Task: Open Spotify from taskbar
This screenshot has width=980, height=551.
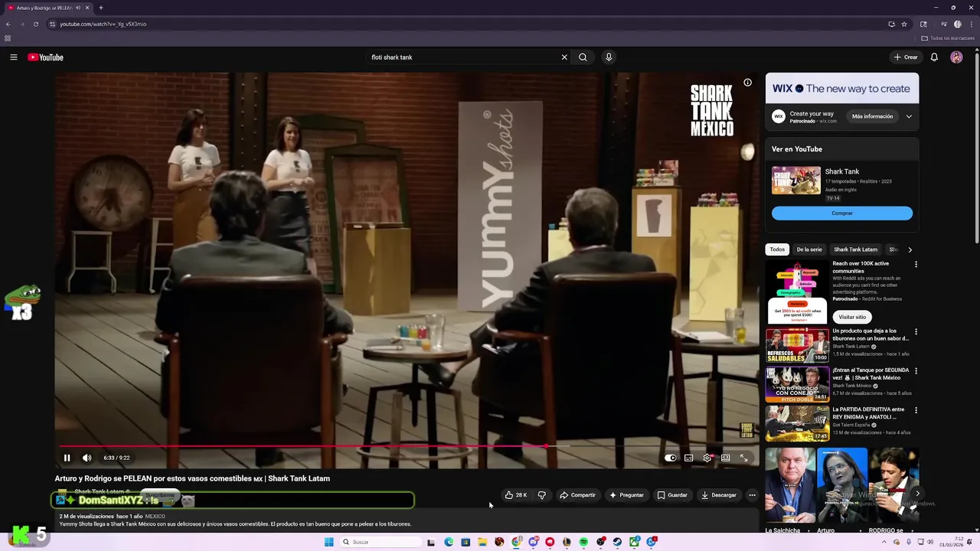Action: click(x=583, y=542)
